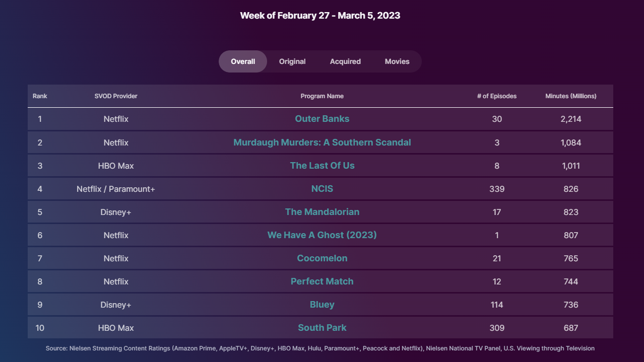Select the Original tab

(292, 61)
